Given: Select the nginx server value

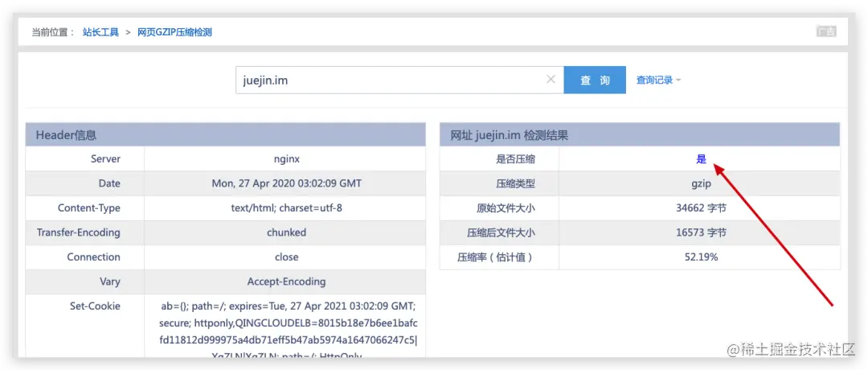Looking at the screenshot, I should pyautogui.click(x=286, y=159).
